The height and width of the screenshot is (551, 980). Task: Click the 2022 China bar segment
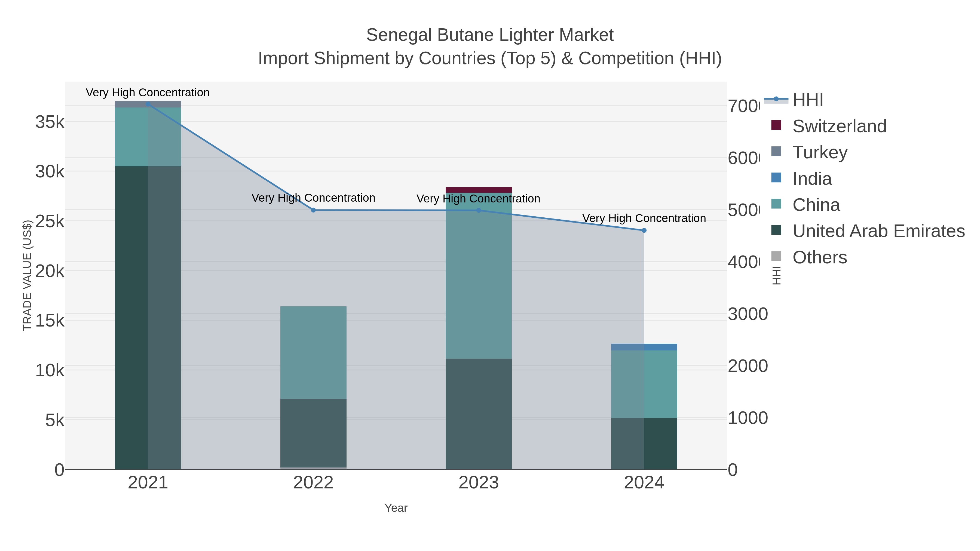point(314,353)
